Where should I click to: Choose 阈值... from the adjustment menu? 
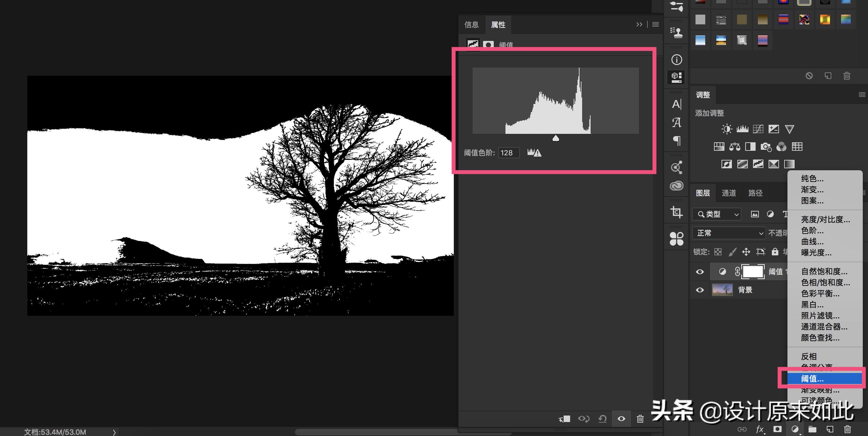(812, 379)
